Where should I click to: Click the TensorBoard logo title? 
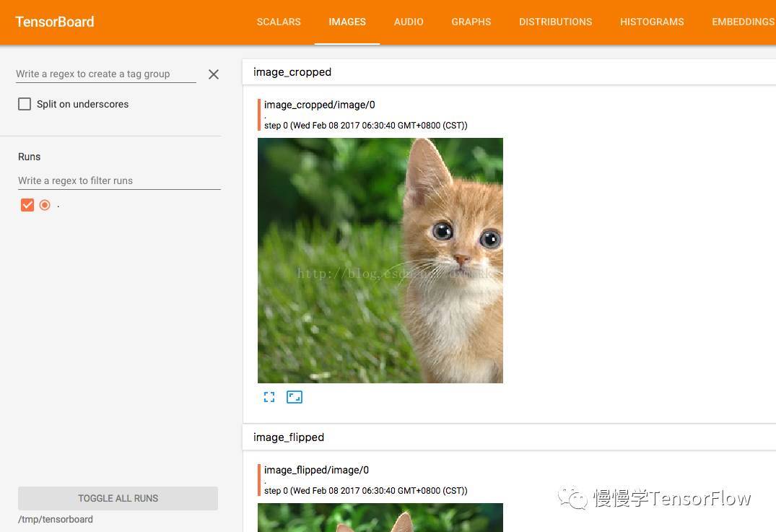tap(54, 22)
